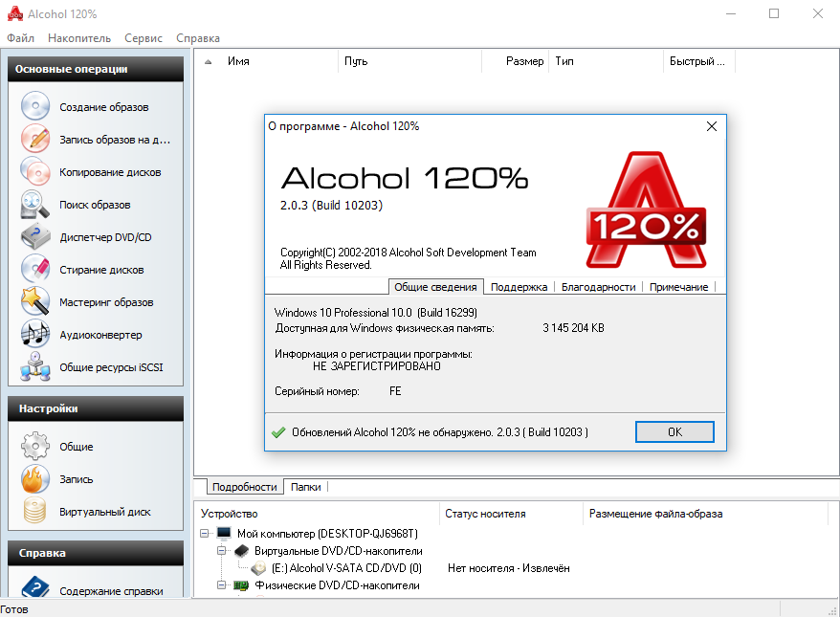
Task: Open the Справка menu
Action: 198,38
